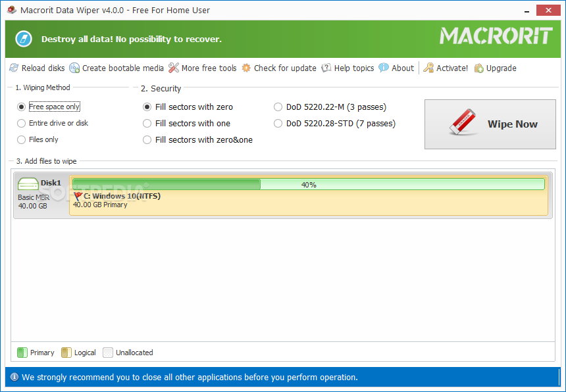Click the app icon in the title bar
566x392 pixels.
(12, 10)
